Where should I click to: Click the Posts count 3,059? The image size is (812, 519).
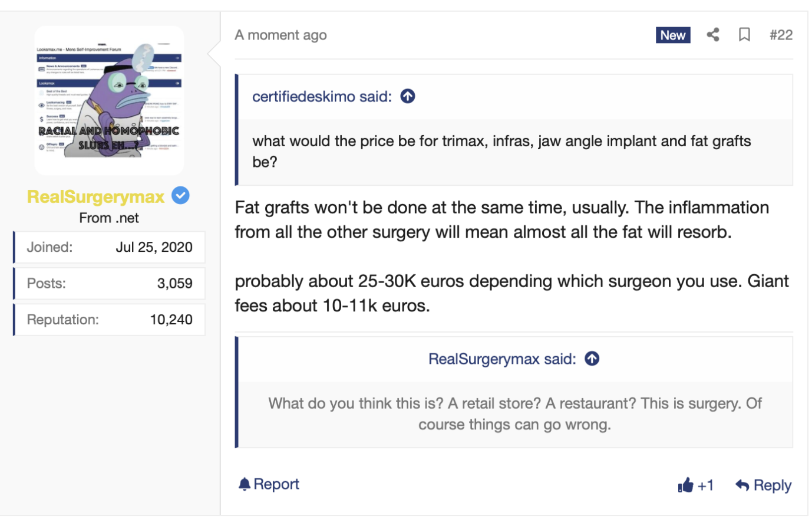(x=174, y=283)
